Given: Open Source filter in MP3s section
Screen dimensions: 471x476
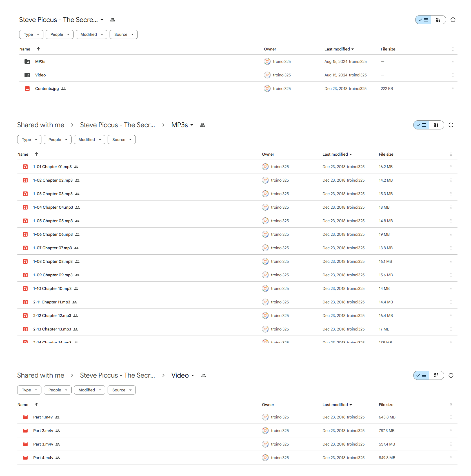Looking at the screenshot, I should [122, 140].
